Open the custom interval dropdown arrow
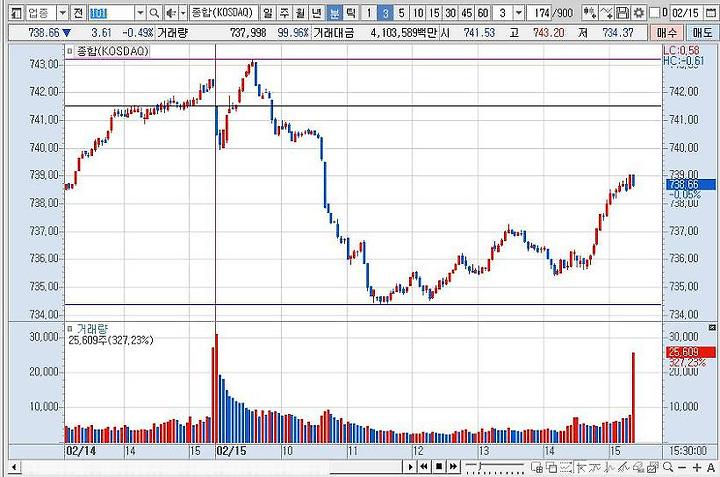Screen dimensions: 720x477 point(518,13)
